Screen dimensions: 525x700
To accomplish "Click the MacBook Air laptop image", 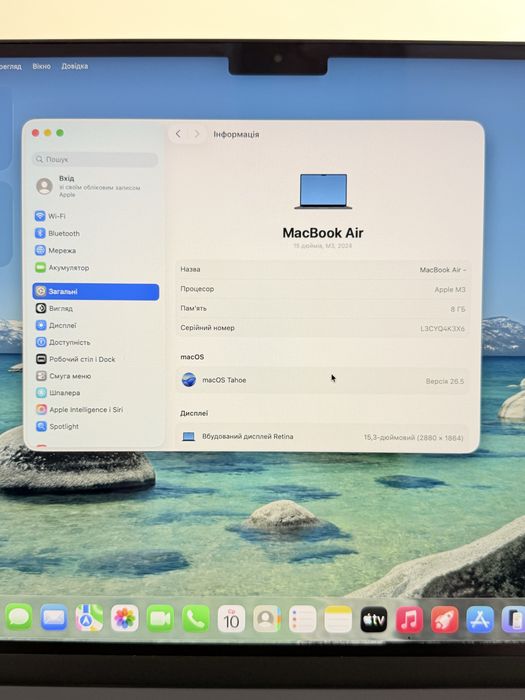I will click(x=323, y=191).
